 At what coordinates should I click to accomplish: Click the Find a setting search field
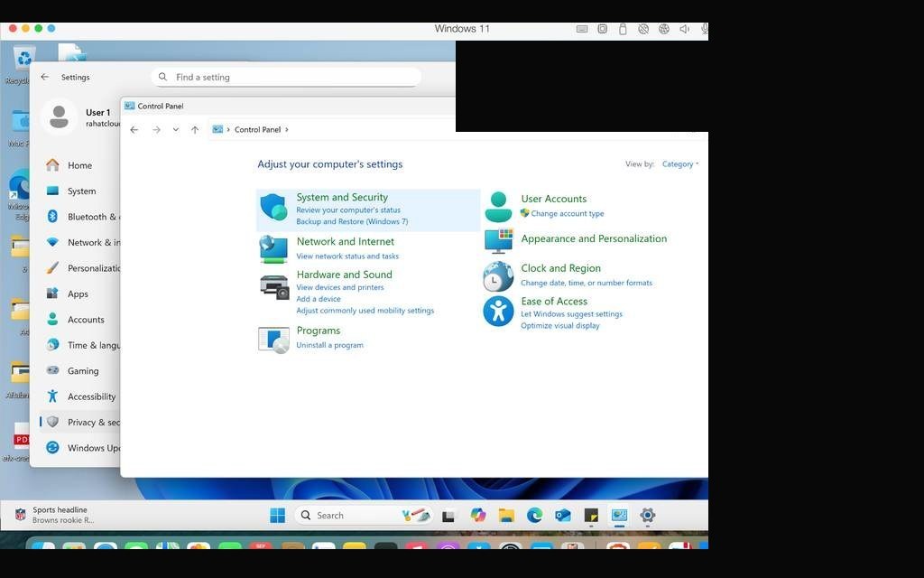pyautogui.click(x=286, y=77)
